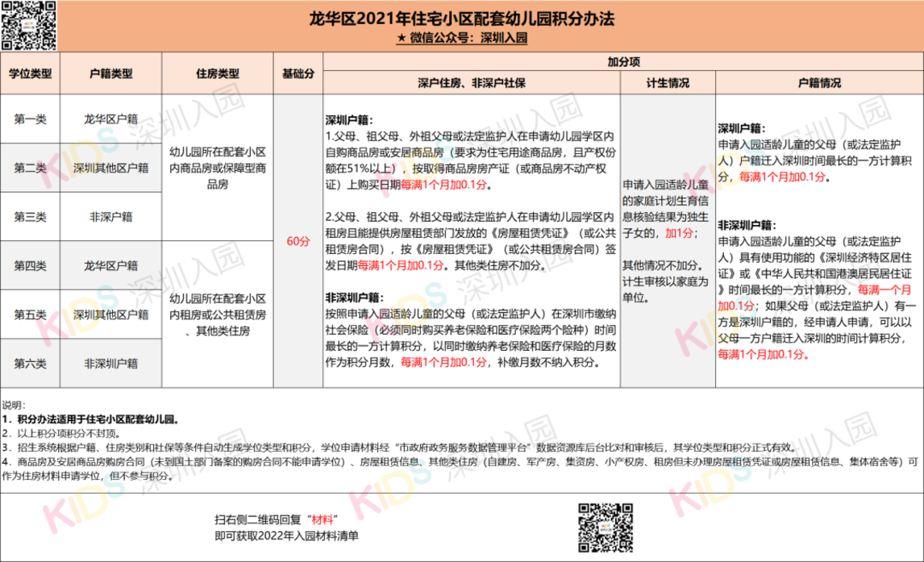Click '深圳户籍:' heading in the 深户住房、非深户社保 column

349,120
